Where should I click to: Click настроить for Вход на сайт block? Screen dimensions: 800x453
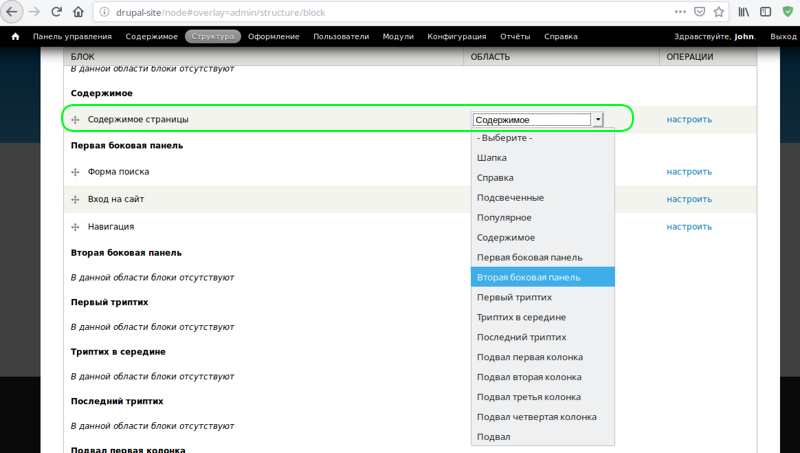click(x=689, y=199)
